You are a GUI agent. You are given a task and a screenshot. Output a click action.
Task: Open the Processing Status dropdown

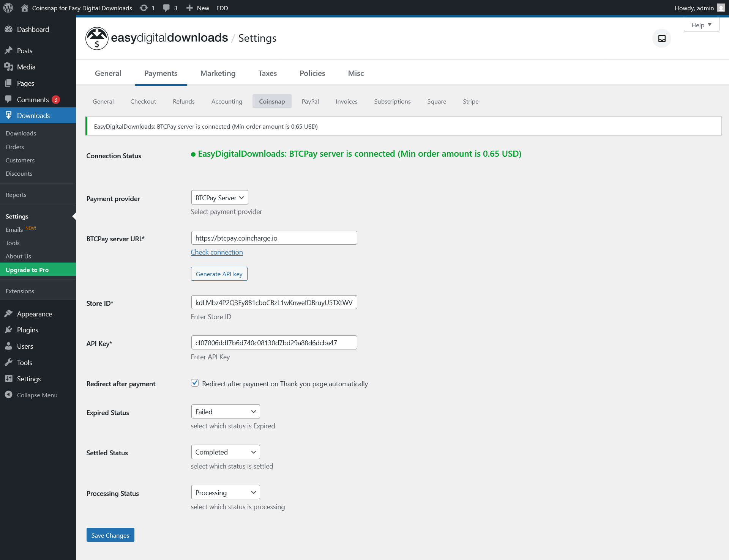[226, 492]
